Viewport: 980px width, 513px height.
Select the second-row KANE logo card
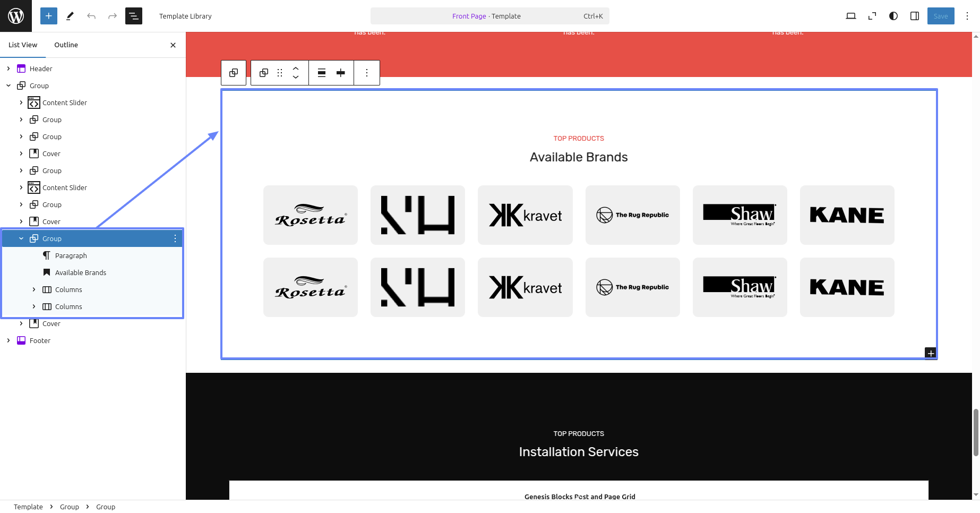coord(847,287)
